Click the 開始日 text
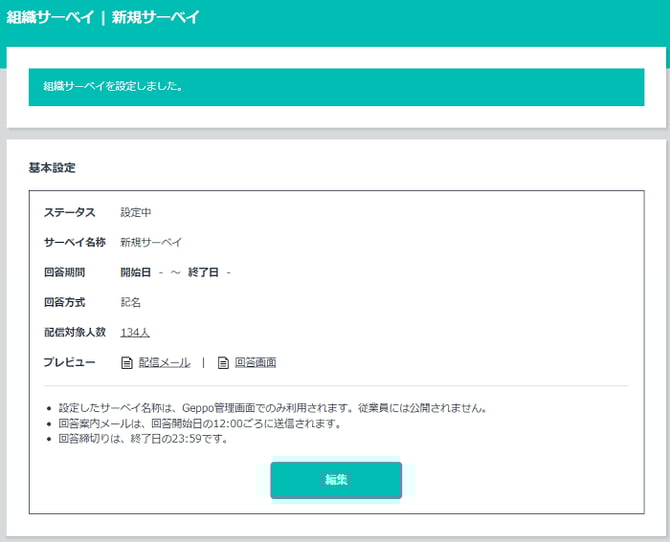 135,272
